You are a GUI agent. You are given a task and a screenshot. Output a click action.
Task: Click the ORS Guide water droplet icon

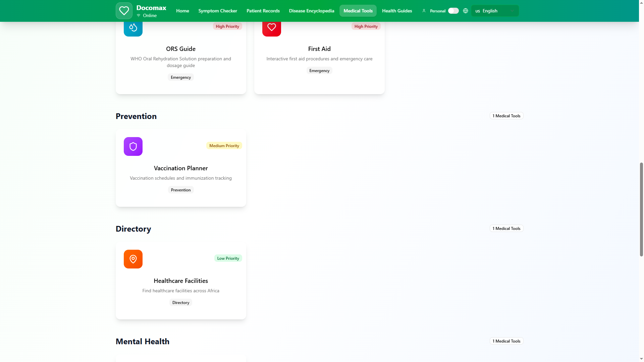point(133,27)
